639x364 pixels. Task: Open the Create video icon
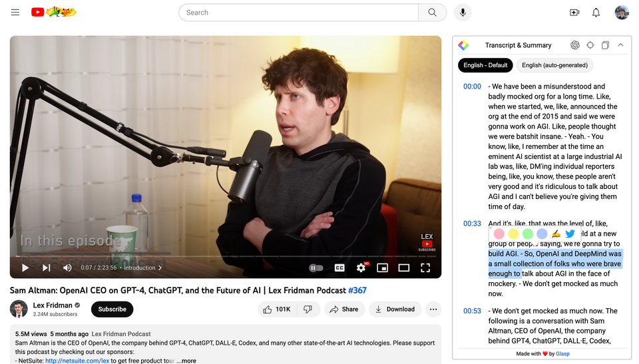tap(574, 12)
